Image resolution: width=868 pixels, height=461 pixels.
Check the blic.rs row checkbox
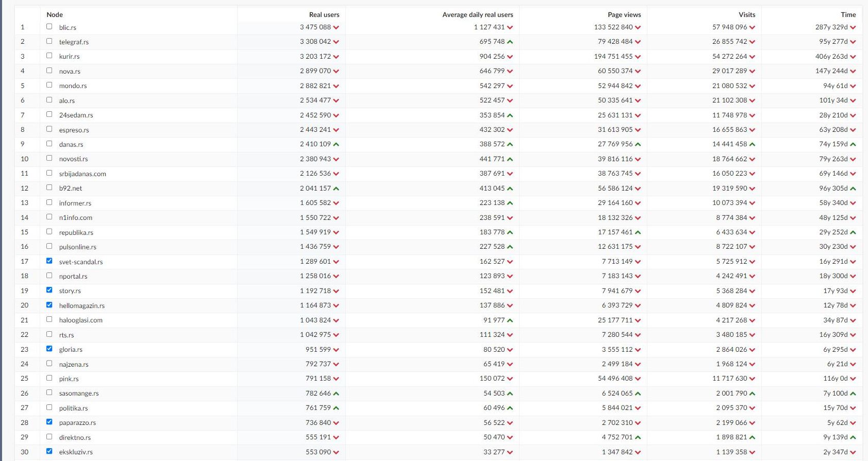49,26
